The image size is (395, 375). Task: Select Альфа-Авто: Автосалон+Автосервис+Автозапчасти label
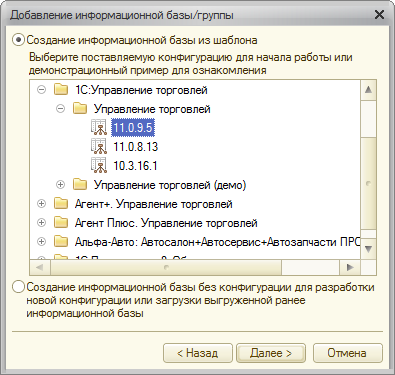pos(217,242)
